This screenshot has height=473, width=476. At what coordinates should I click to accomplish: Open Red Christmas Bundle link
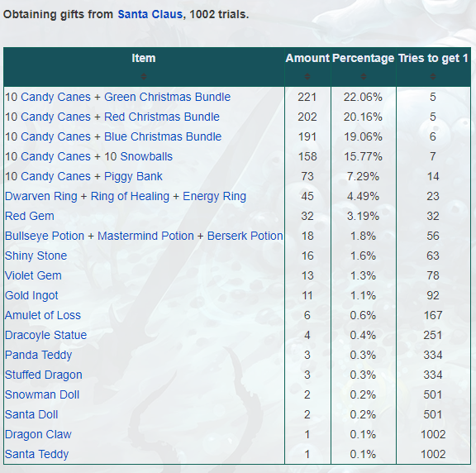tap(162, 117)
